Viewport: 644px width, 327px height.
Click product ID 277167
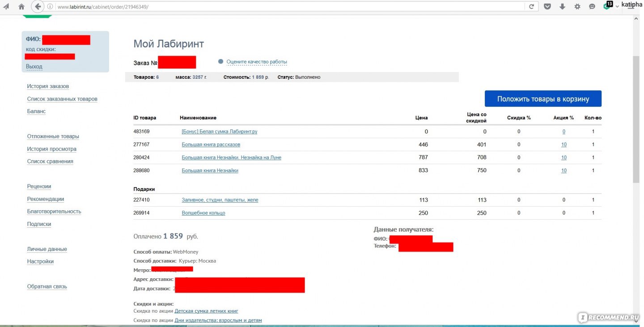tap(141, 144)
